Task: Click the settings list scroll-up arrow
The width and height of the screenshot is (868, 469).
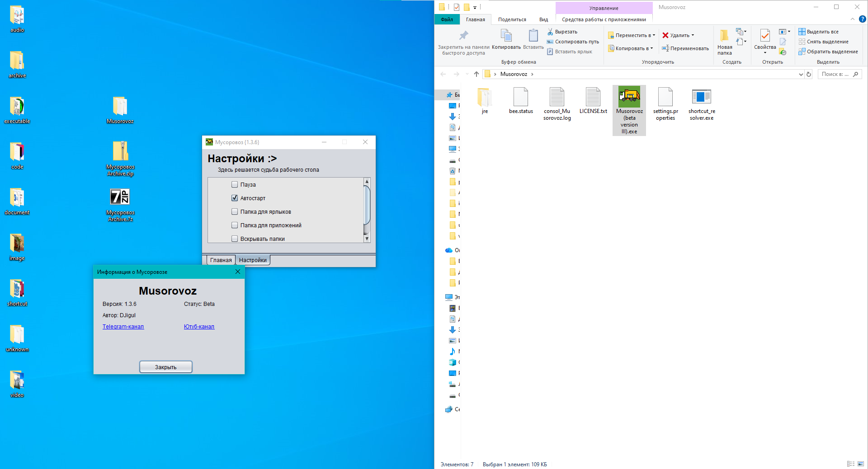Action: (367, 181)
